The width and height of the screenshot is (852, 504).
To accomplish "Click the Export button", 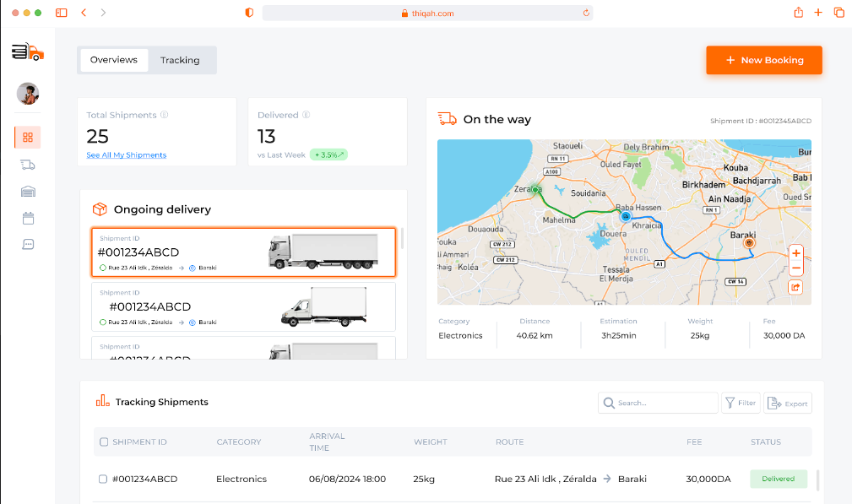I will (x=788, y=404).
